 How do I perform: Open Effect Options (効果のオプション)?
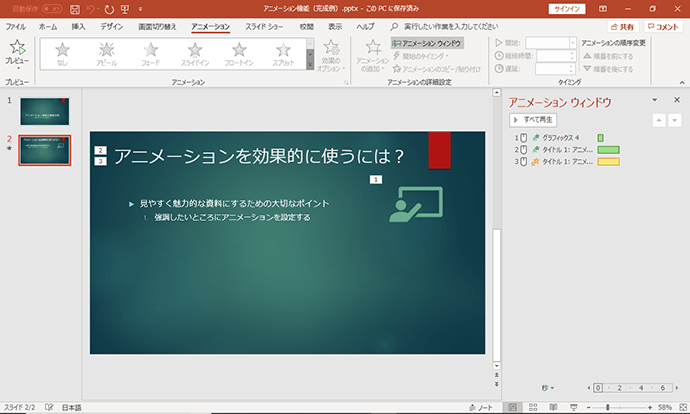[x=331, y=55]
